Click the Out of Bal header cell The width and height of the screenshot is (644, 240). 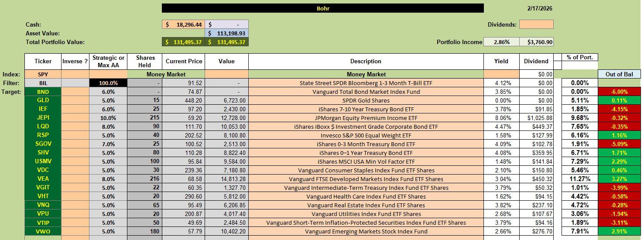tap(620, 74)
